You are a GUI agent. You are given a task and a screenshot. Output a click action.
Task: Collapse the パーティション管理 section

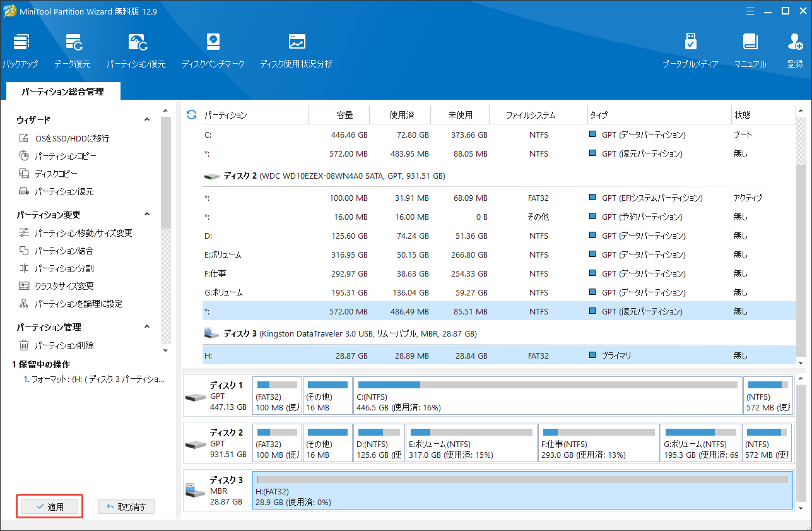[x=147, y=326]
